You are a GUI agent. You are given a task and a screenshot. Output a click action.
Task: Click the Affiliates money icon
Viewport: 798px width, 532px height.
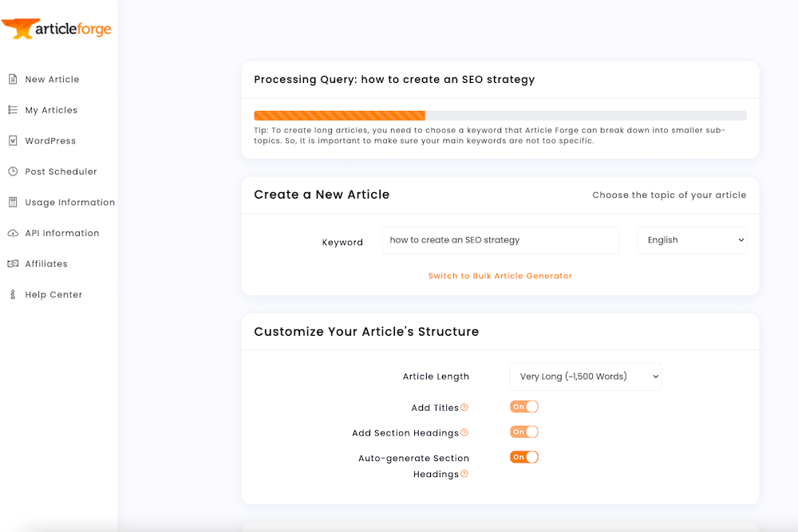pos(13,263)
